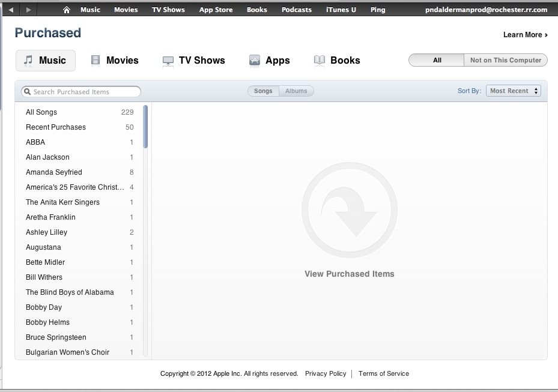Switch view to Songs

point(263,91)
